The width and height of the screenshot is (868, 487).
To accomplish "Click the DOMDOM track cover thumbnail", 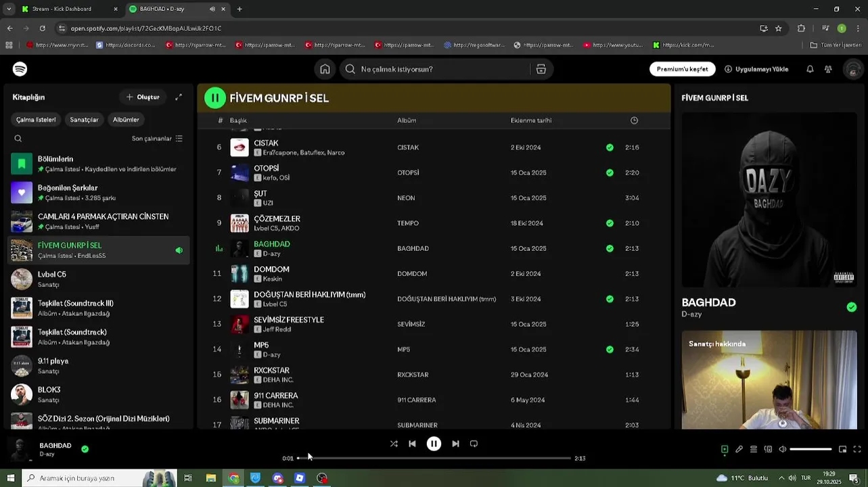I will [239, 274].
